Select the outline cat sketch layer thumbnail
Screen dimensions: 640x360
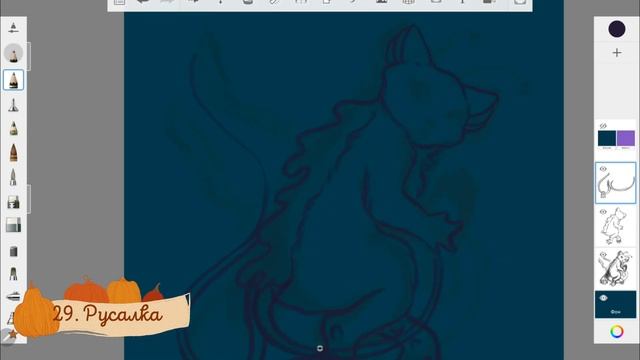(x=616, y=227)
